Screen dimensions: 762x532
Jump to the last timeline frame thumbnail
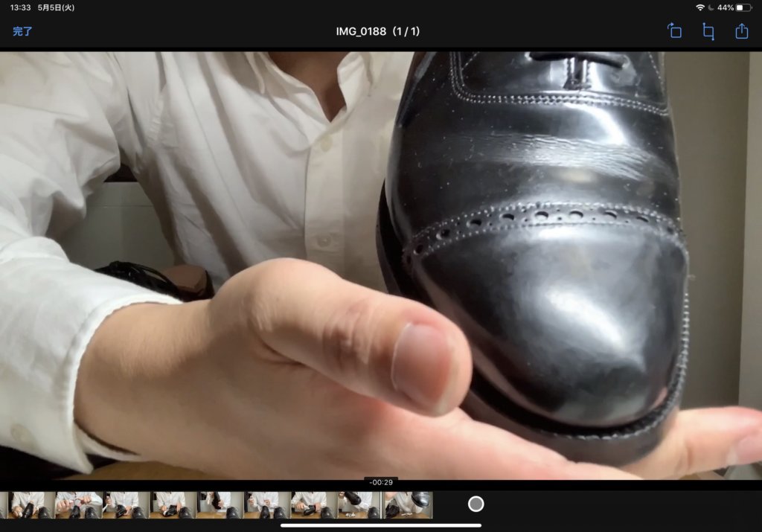[x=408, y=504]
